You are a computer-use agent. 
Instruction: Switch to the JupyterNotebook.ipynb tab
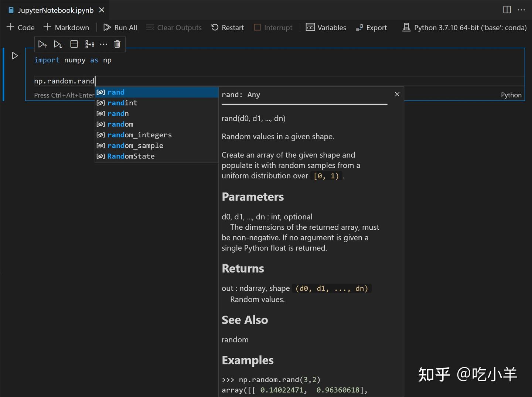[x=52, y=10]
